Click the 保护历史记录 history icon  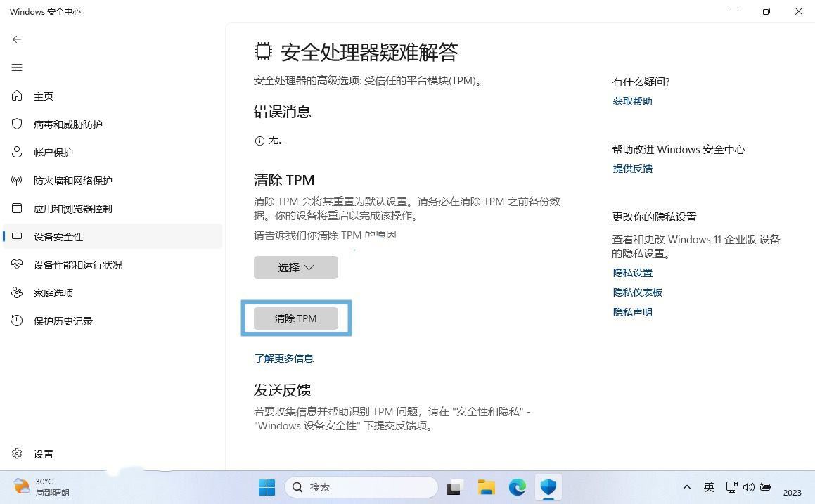pyautogui.click(x=18, y=321)
